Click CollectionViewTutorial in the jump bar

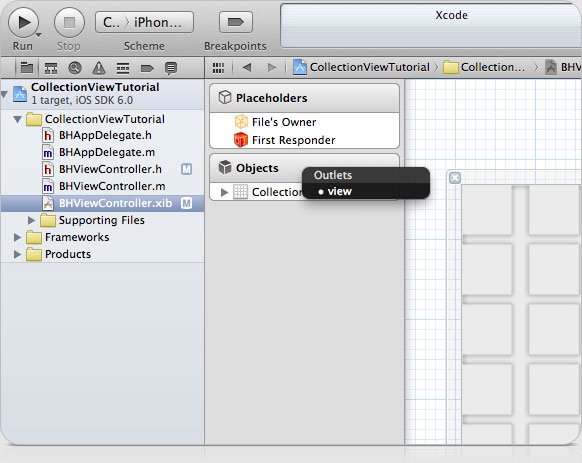pos(362,67)
